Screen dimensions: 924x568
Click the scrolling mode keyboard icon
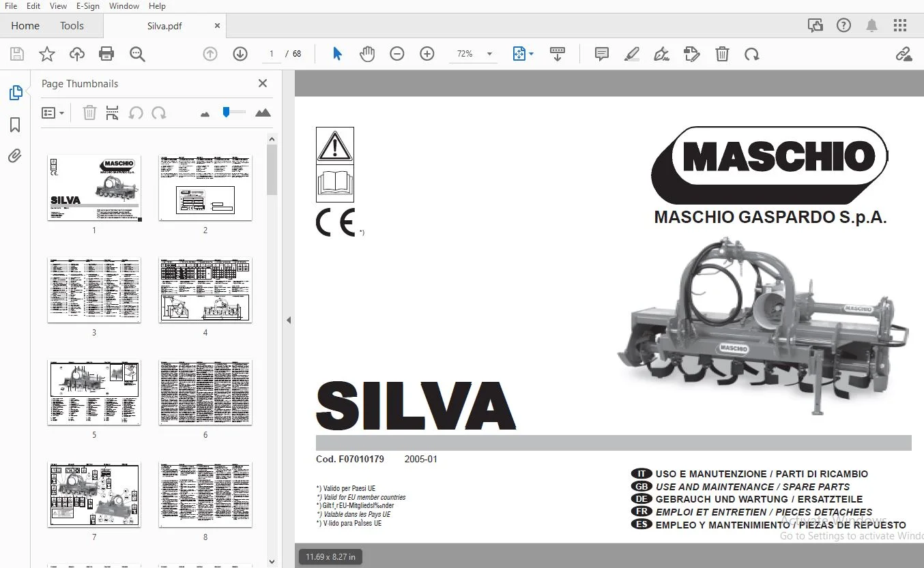point(558,54)
